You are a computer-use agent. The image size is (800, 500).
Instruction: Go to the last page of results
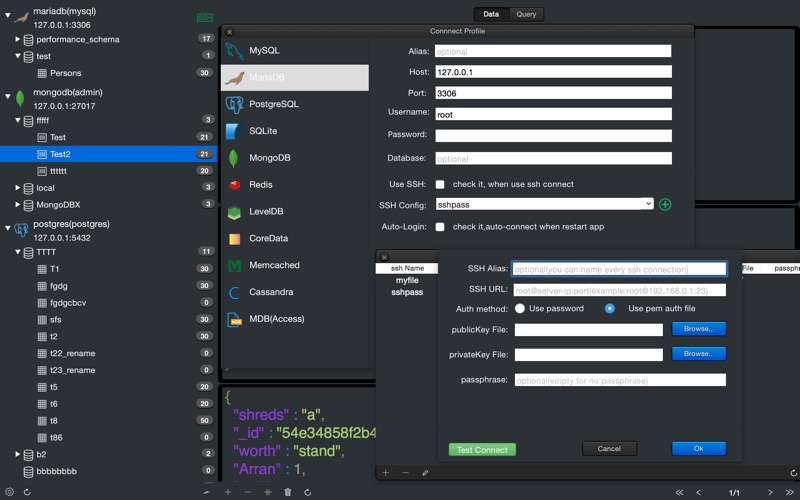(x=790, y=492)
